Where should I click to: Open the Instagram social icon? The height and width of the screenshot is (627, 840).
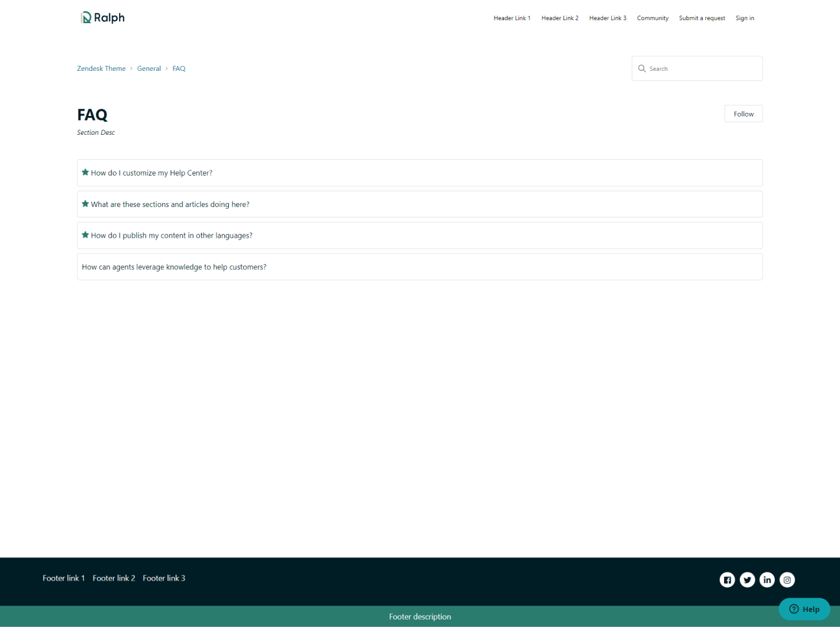(x=787, y=580)
